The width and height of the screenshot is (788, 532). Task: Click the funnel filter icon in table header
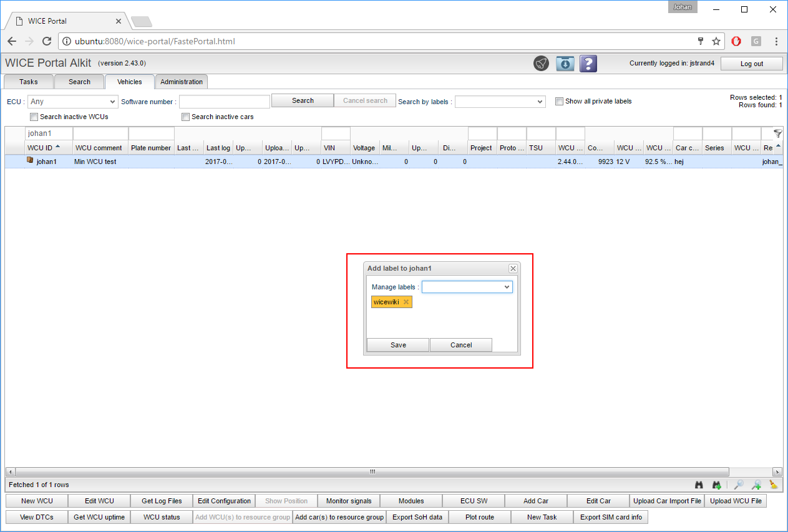coord(777,133)
